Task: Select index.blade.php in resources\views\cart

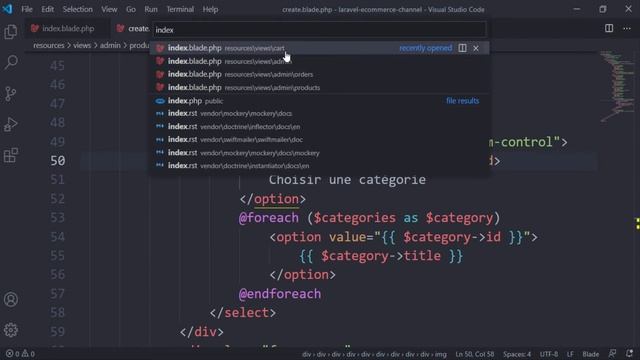Action: (320, 48)
